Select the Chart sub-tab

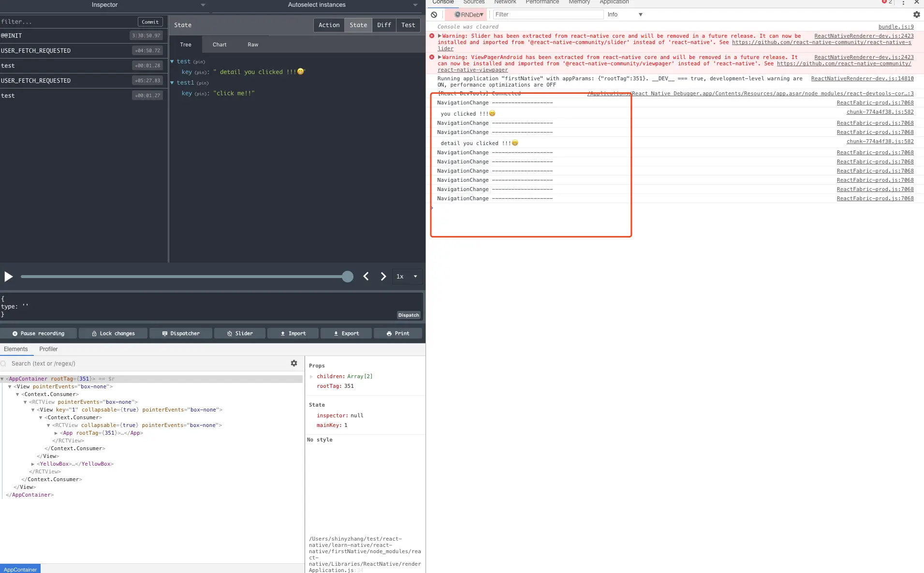tap(220, 44)
